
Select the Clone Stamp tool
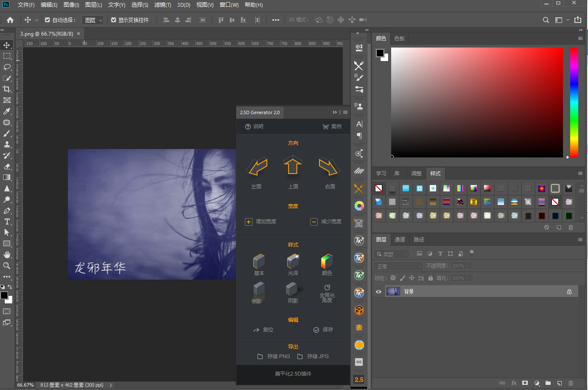click(x=7, y=144)
